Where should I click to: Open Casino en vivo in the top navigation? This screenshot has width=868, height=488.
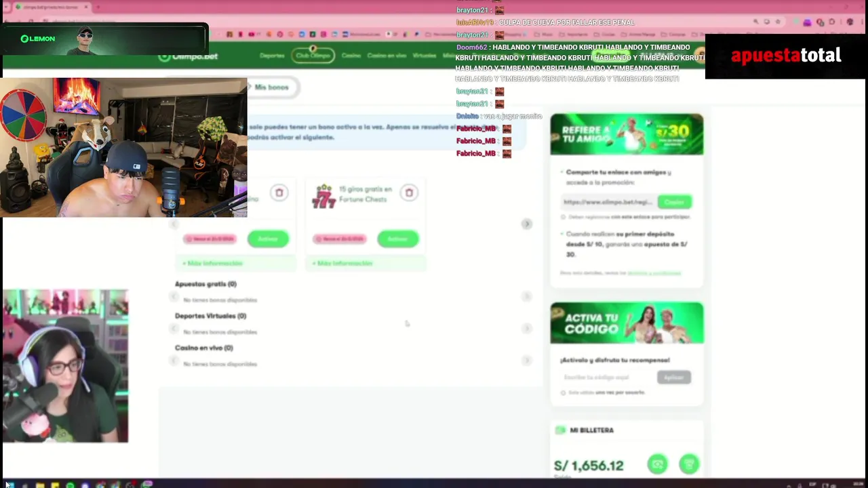[x=387, y=56]
